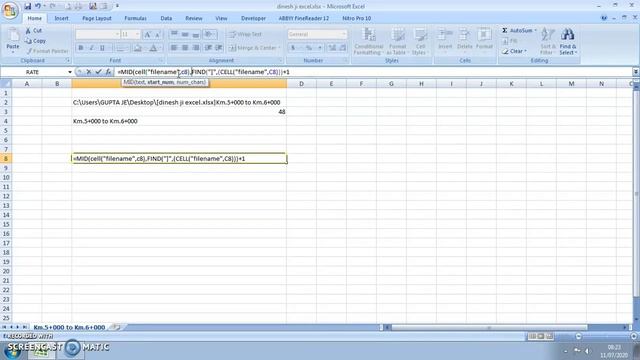Apply Bold formatting
The height and width of the screenshot is (360, 640).
pos(81,48)
